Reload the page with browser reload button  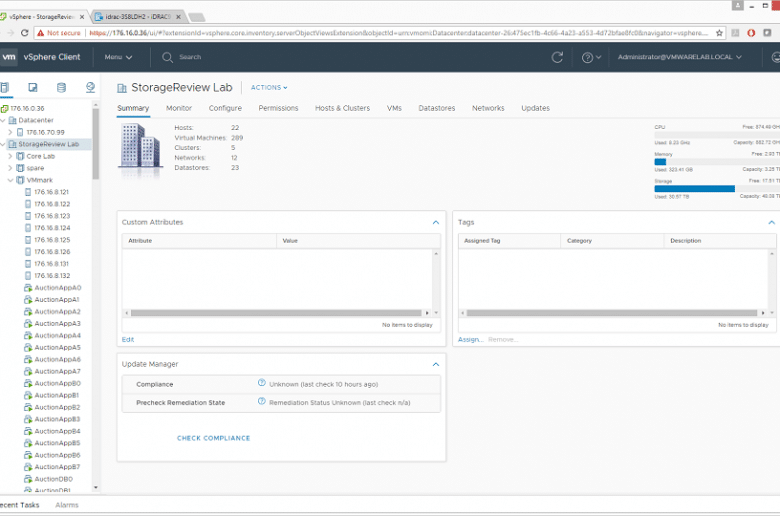click(x=24, y=33)
